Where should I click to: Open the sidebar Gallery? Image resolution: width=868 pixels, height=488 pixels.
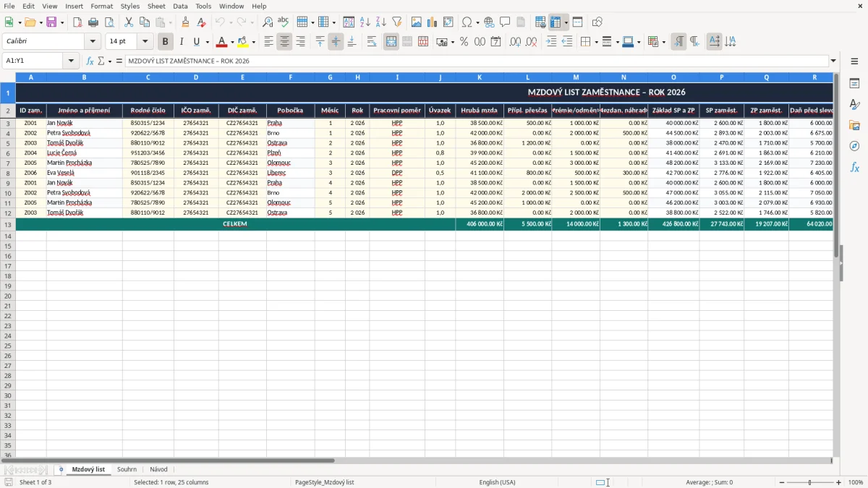pos(854,125)
